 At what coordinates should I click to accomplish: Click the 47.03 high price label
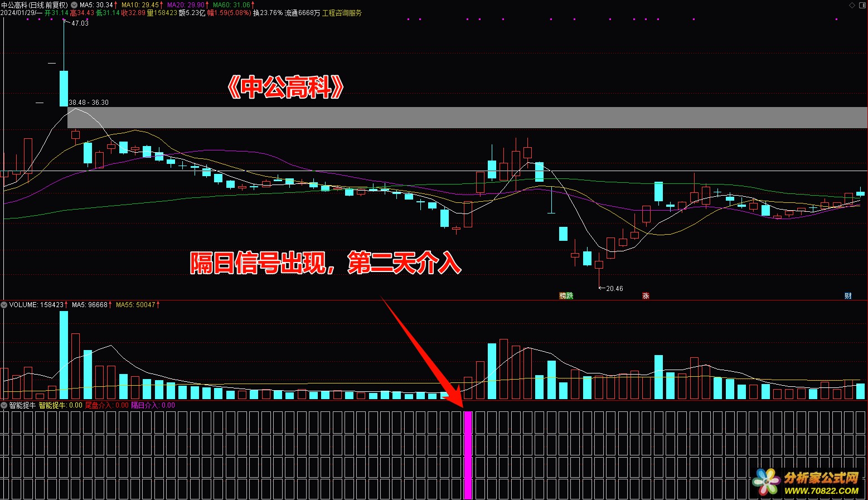(x=80, y=23)
